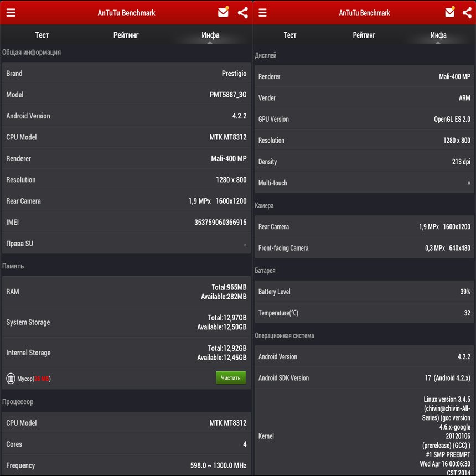Screen dimensions: 476x476
Task: Select Дисплей section header
Action: [x=266, y=55]
